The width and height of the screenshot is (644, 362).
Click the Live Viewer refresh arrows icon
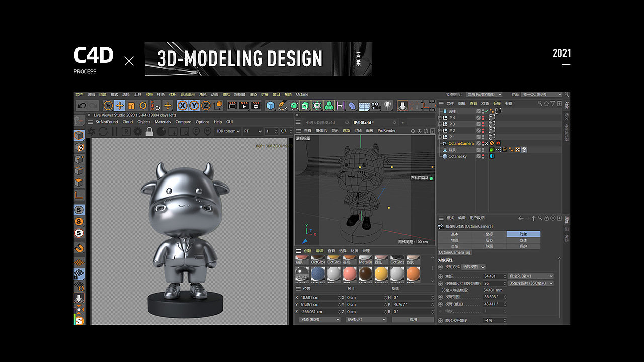click(103, 131)
